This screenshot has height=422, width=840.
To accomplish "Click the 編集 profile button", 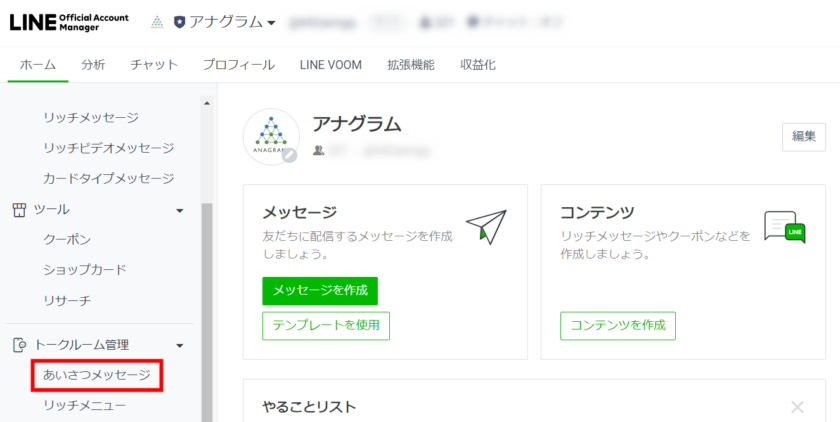I will (x=803, y=137).
